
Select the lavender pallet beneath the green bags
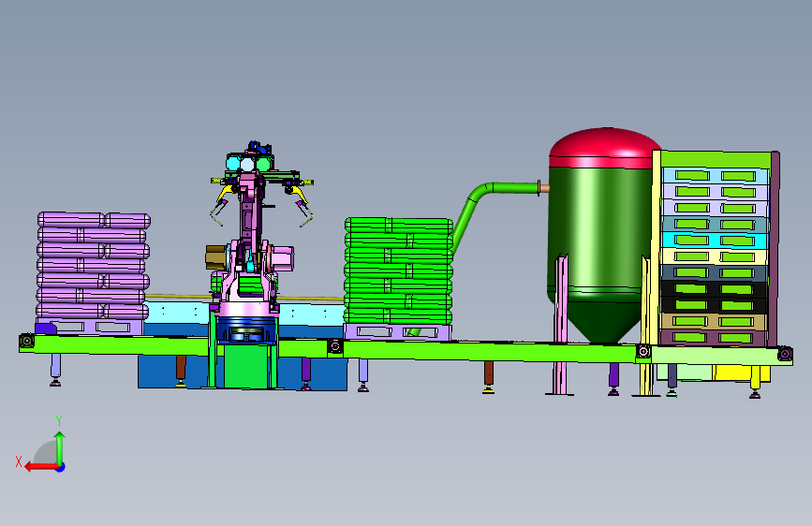coord(397,331)
